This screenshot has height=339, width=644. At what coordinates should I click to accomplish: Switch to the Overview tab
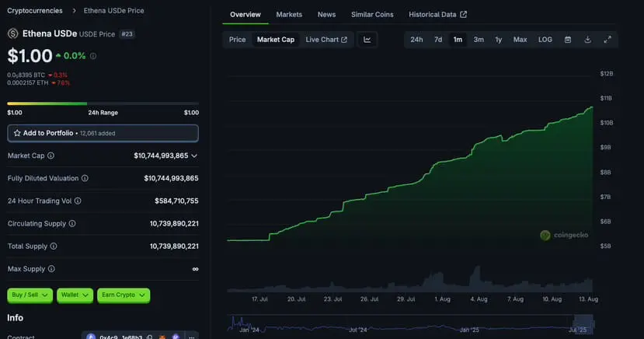pyautogui.click(x=245, y=14)
